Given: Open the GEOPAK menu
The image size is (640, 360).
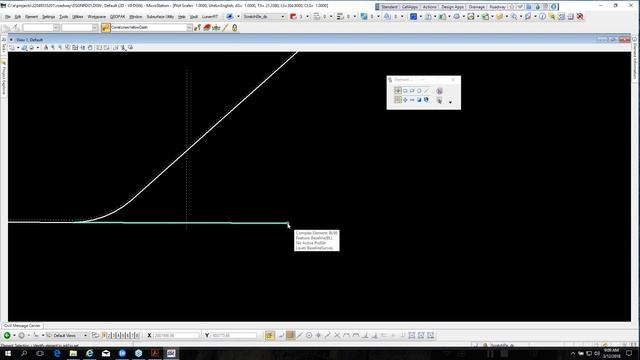Looking at the screenshot, I should pos(118,17).
